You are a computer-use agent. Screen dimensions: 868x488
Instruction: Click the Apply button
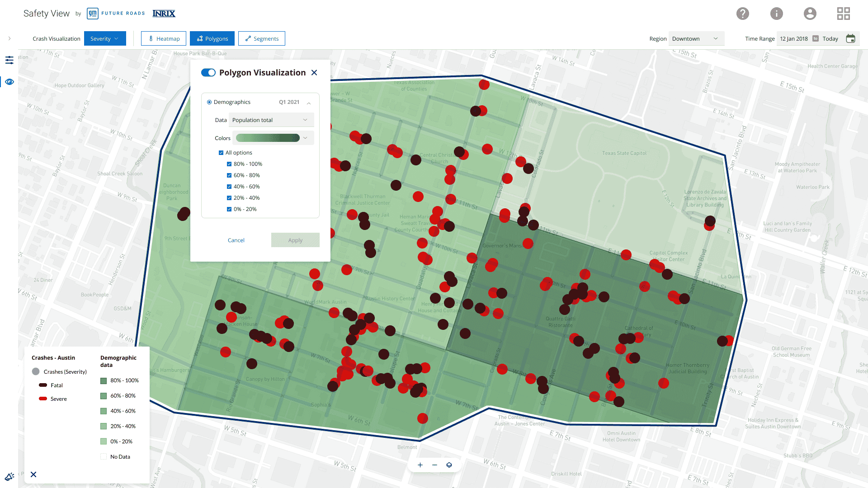click(x=295, y=240)
